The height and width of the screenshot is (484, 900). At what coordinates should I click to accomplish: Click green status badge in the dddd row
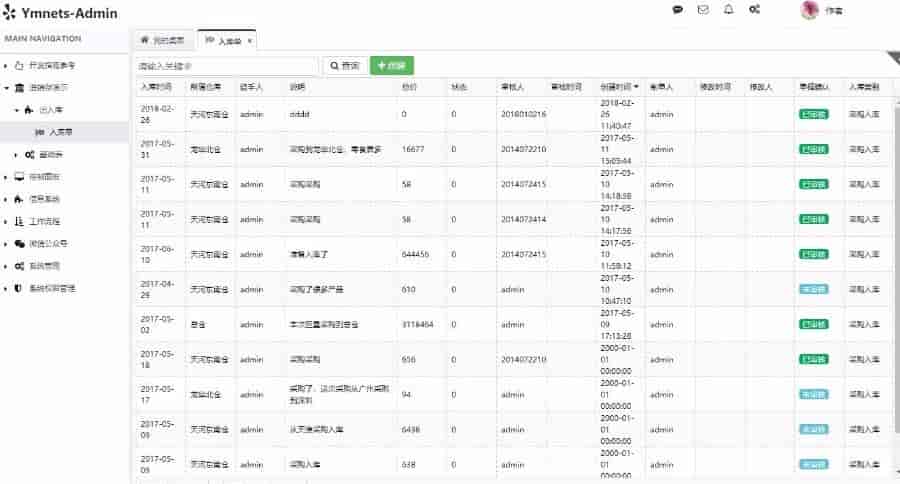[813, 114]
